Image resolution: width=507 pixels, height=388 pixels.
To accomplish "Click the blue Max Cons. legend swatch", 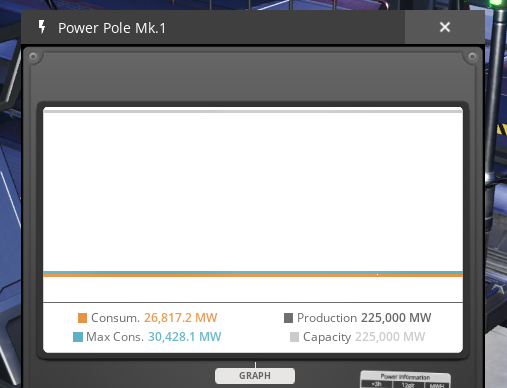I will pyautogui.click(x=78, y=337).
